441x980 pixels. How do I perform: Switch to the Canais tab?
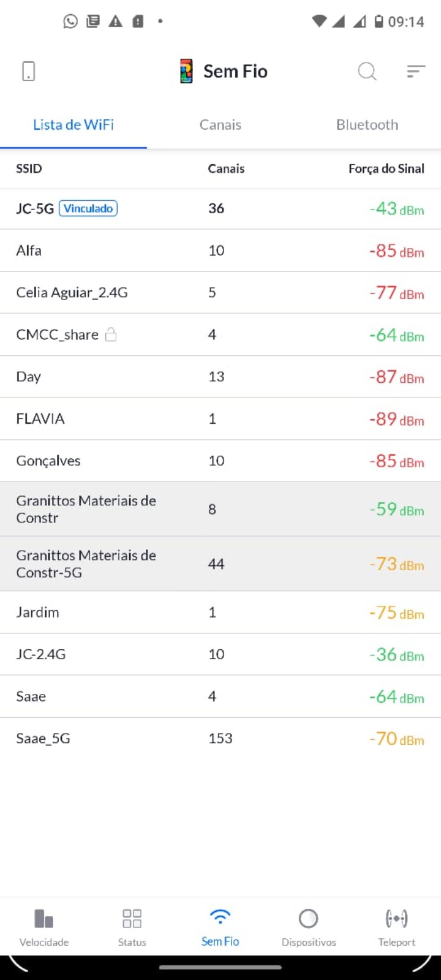pyautogui.click(x=221, y=125)
